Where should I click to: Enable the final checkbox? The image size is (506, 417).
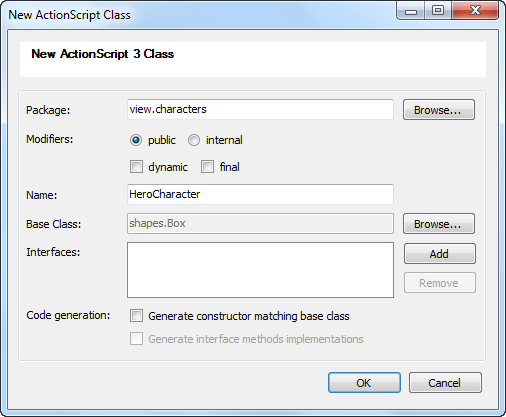pyautogui.click(x=207, y=167)
